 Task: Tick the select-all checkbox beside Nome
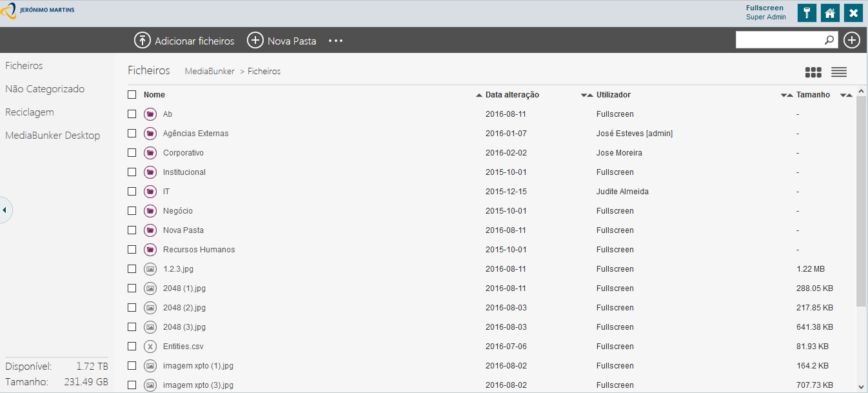132,95
